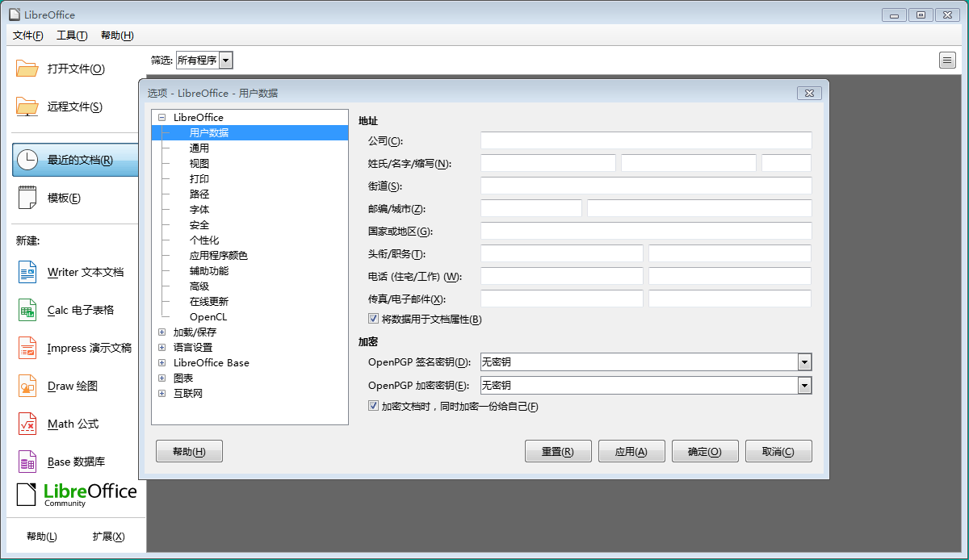
Task: Uncheck 加密文档时,同时加密一份给自己 checkbox
Action: (373, 406)
